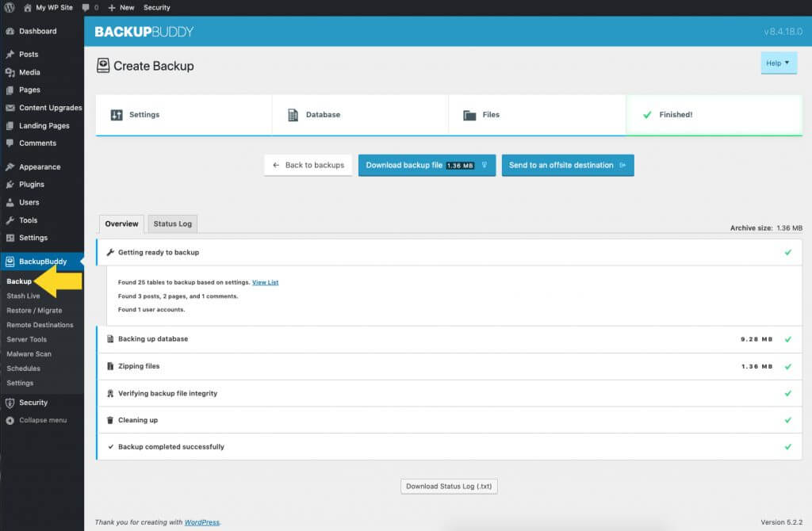Screen dimensions: 812x531
Task: Click the Content Upgrades envelope icon
Action: click(10, 108)
